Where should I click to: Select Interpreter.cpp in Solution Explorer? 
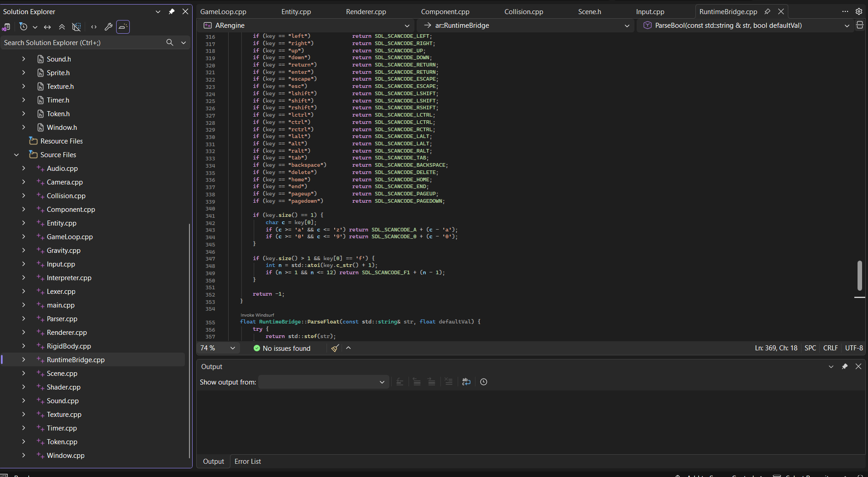click(69, 277)
